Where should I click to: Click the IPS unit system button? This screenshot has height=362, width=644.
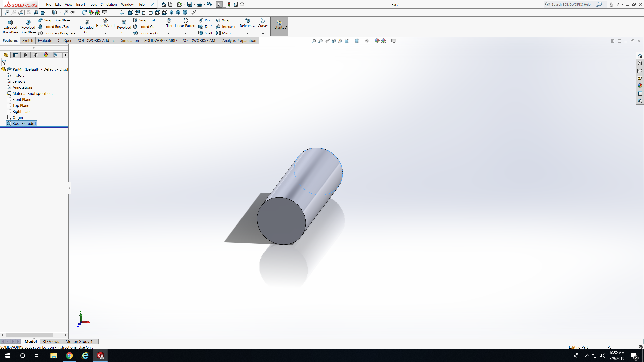pos(609,347)
